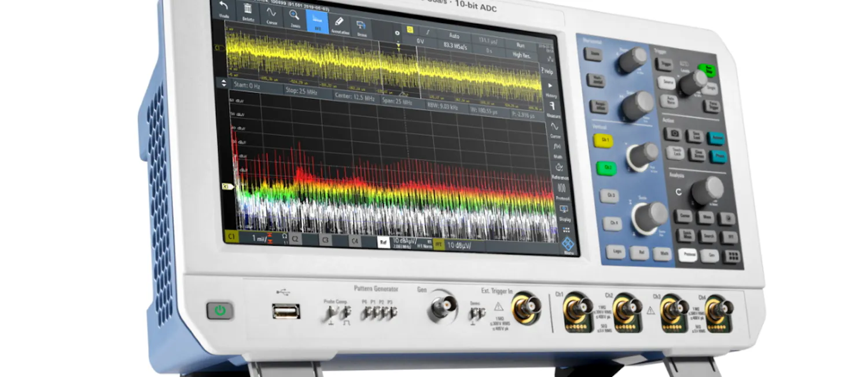Tap the trigger slope edge icon
The image size is (868, 377).
click(x=428, y=31)
